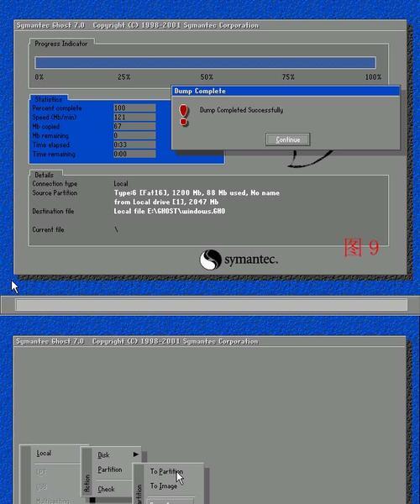The width and height of the screenshot is (420, 504).
Task: Click the Statistics panel label
Action: tap(49, 99)
